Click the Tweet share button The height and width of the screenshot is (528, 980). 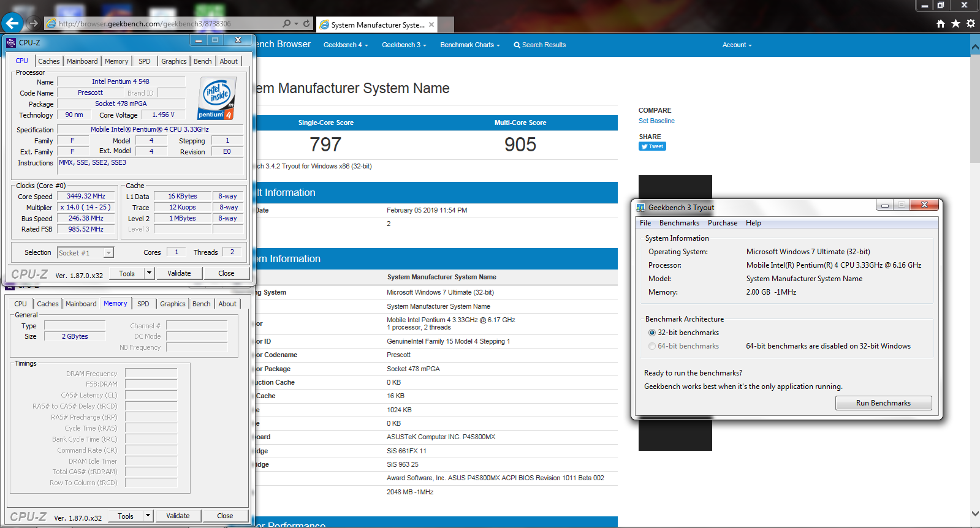(x=652, y=146)
